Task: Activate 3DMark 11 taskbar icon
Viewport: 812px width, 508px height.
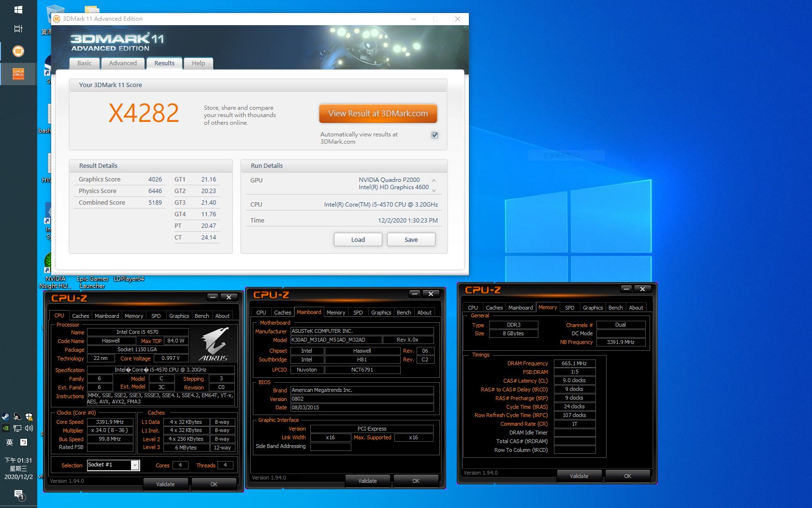Action: [18, 51]
